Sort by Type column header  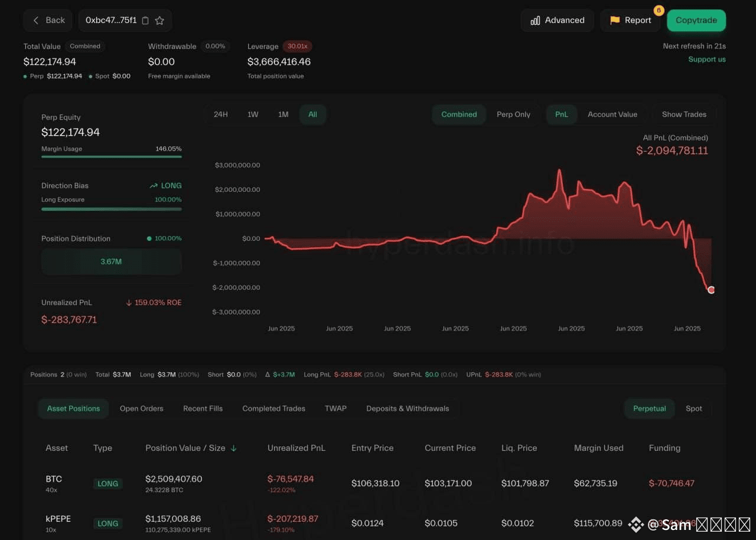(103, 448)
